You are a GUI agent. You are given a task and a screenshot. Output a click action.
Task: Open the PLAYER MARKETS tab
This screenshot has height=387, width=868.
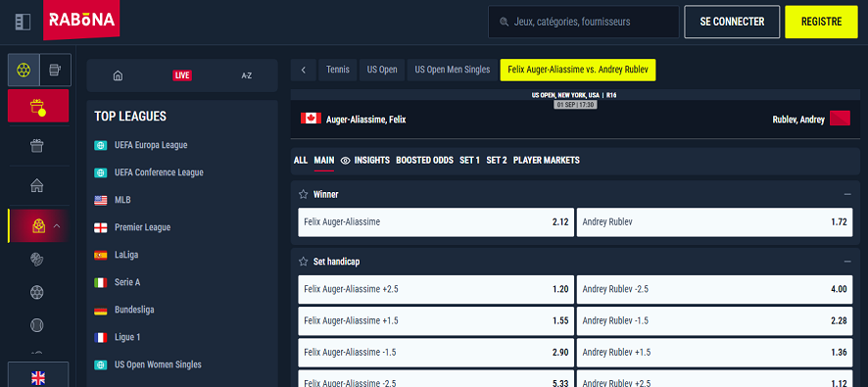(547, 160)
